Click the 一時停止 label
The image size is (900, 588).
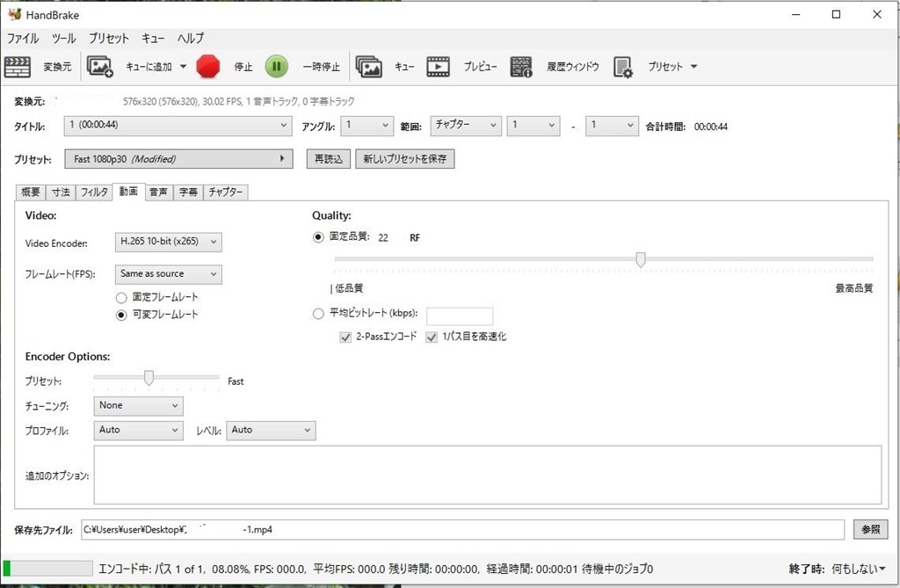coord(322,67)
